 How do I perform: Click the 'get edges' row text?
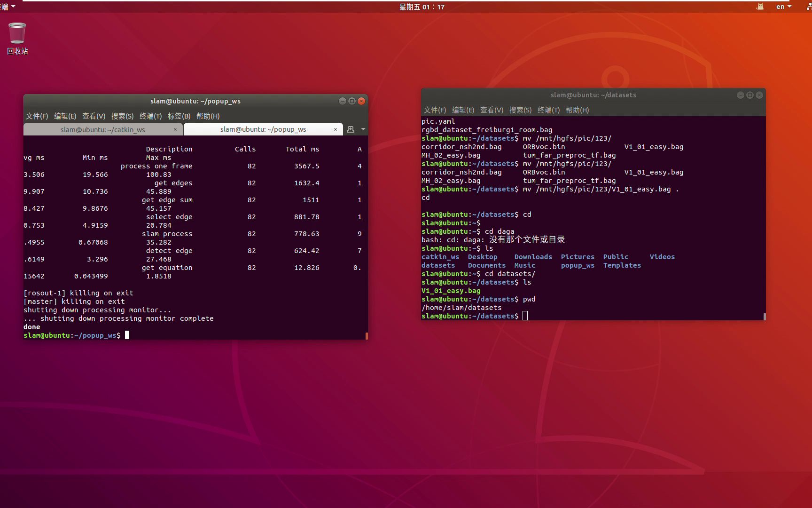pyautogui.click(x=173, y=183)
